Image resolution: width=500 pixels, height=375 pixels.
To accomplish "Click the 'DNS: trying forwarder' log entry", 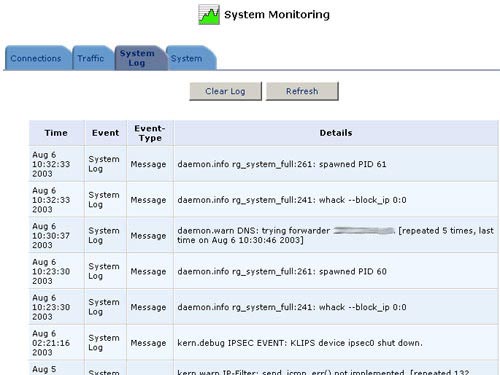I will (x=335, y=235).
